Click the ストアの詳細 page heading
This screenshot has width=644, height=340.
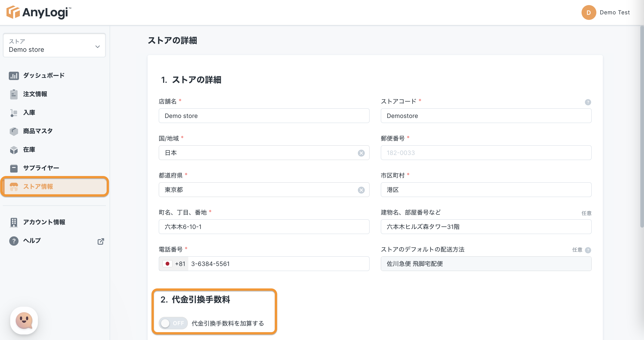point(172,40)
